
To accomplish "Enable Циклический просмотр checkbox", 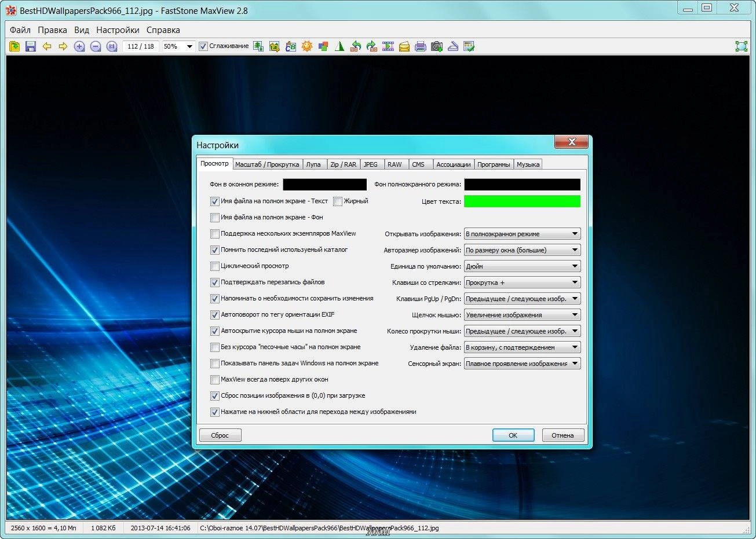I will pos(215,266).
